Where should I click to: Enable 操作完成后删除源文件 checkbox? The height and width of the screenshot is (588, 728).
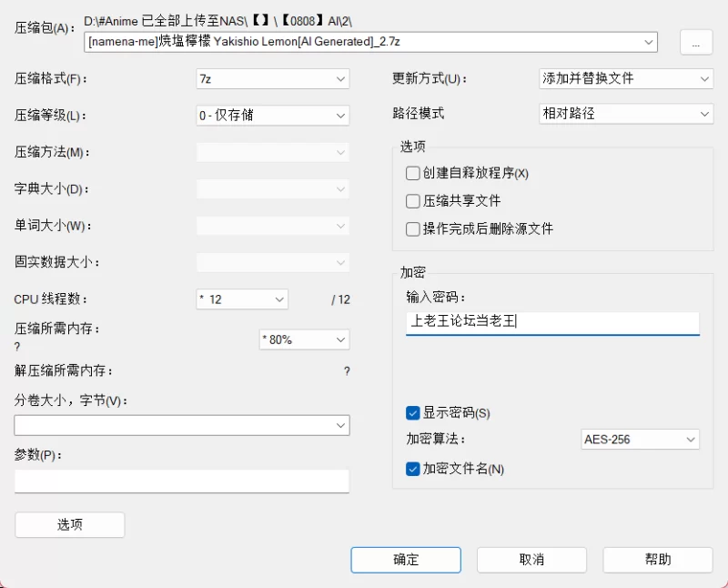click(x=413, y=229)
